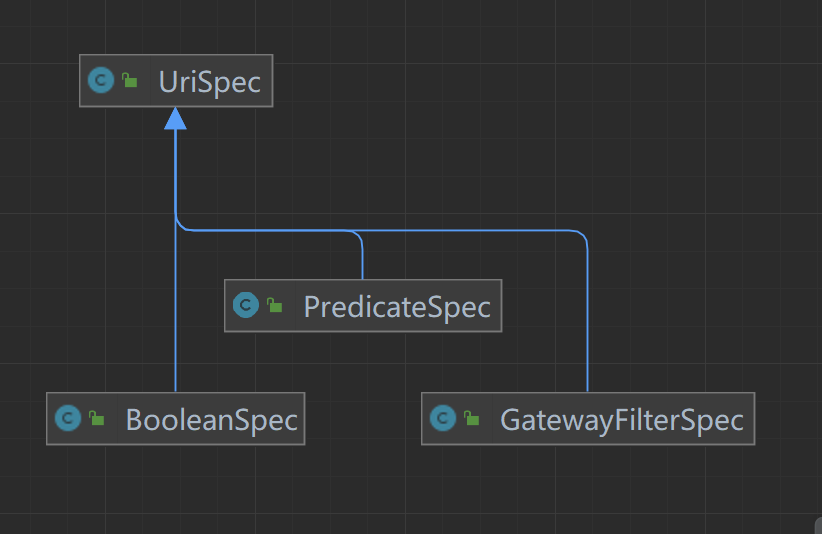The height and width of the screenshot is (534, 822).
Task: Click the green public lock icon on PredicateSpec
Action: [x=274, y=304]
